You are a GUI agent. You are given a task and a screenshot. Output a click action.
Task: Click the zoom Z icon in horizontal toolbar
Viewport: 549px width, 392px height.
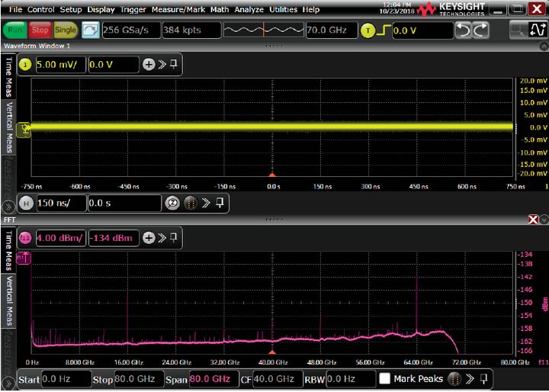point(172,203)
